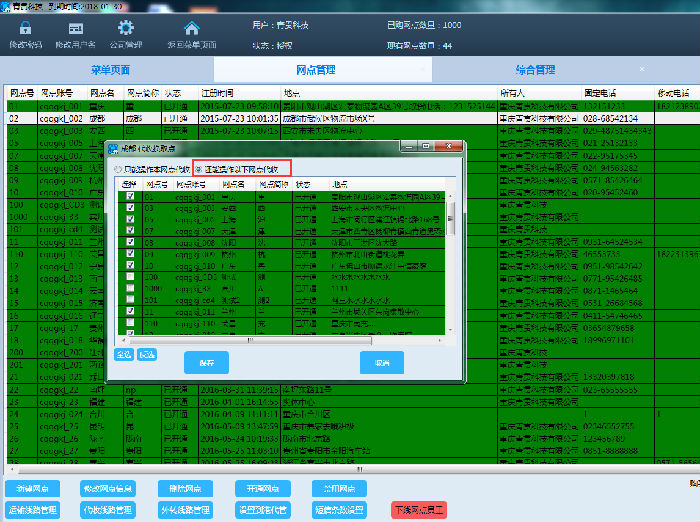700x522 pixels.
Task: Click the dialog list's vertical scrollbar
Action: (449, 220)
